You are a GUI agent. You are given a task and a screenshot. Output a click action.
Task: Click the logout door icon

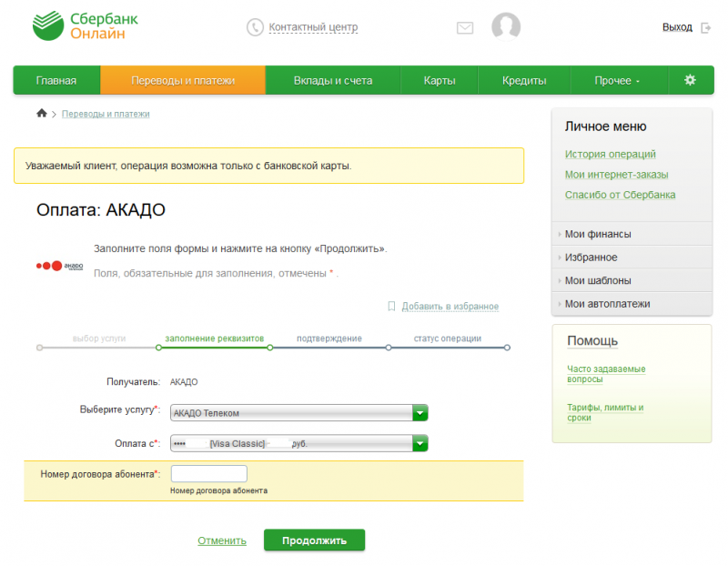(706, 28)
